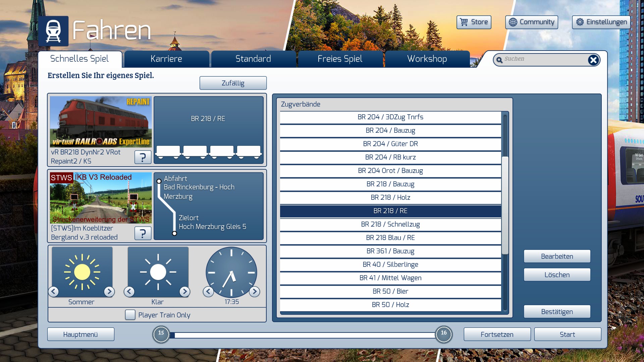Click the previous season arrow
Image resolution: width=644 pixels, height=362 pixels.
point(54,292)
